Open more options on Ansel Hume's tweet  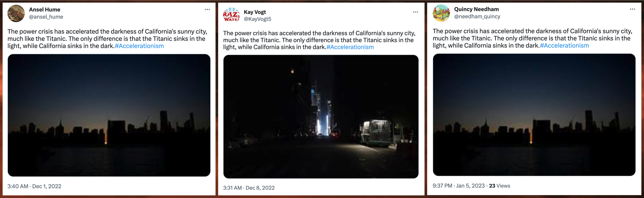point(207,9)
